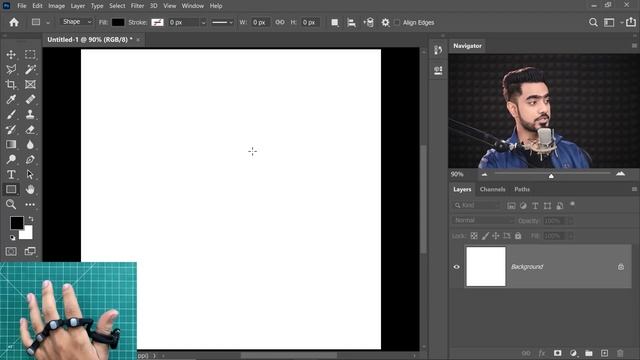Image resolution: width=640 pixels, height=360 pixels.
Task: Click the Navigator zoom out icon
Action: pos(484,175)
